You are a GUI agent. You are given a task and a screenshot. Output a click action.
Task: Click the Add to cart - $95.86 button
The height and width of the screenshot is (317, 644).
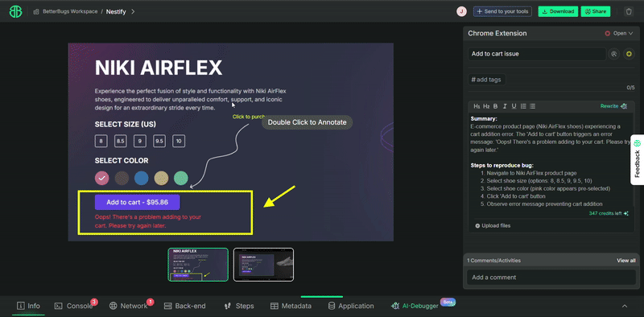[137, 202]
